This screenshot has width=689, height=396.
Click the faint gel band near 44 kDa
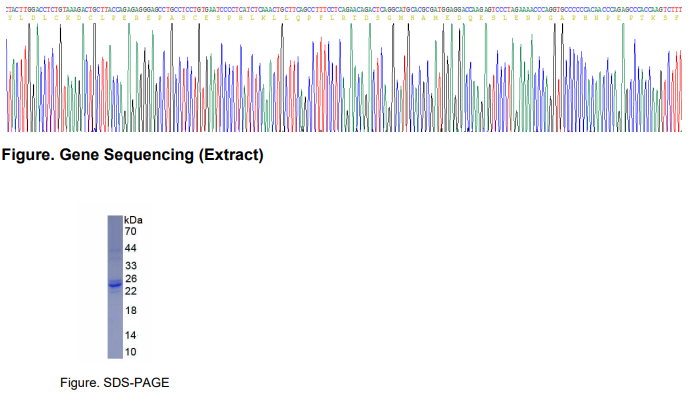(x=115, y=251)
